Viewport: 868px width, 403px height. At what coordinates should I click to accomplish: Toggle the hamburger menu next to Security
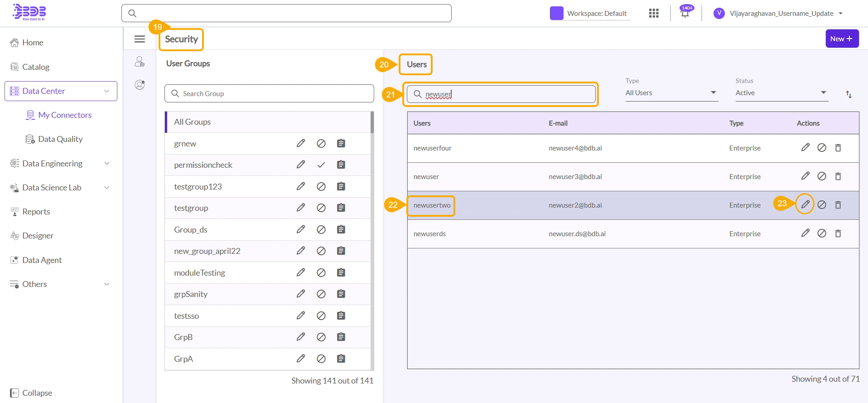click(140, 39)
